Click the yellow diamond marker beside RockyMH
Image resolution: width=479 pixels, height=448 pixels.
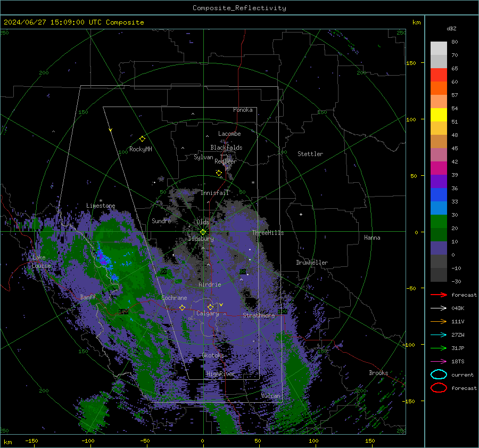[142, 139]
